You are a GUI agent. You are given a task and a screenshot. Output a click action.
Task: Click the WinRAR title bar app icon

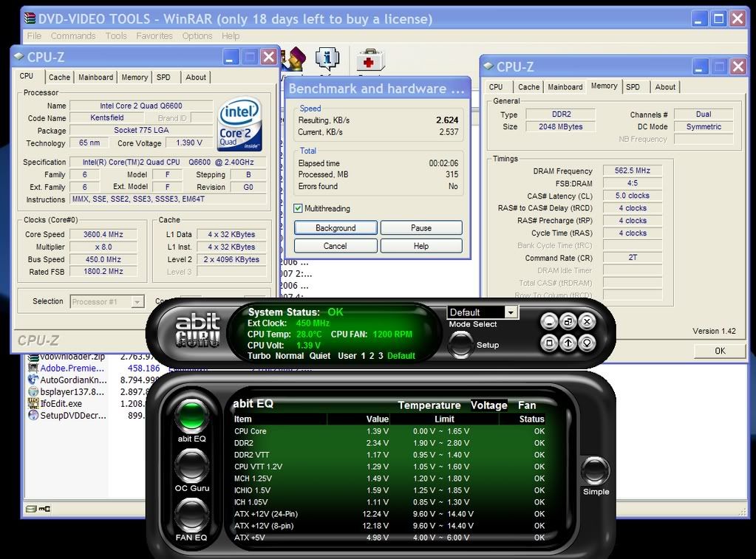[x=30, y=18]
